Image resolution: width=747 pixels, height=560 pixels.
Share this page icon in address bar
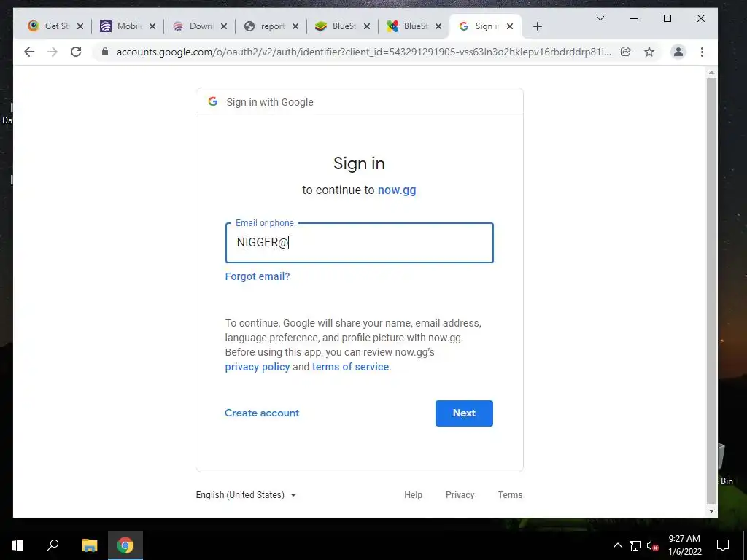(625, 52)
